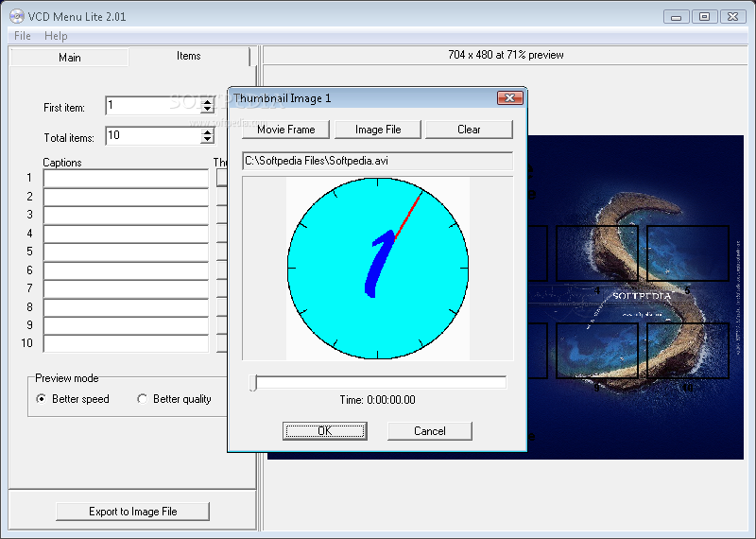Confirm the thumbnail with OK
The width and height of the screenshot is (756, 539).
(x=325, y=431)
